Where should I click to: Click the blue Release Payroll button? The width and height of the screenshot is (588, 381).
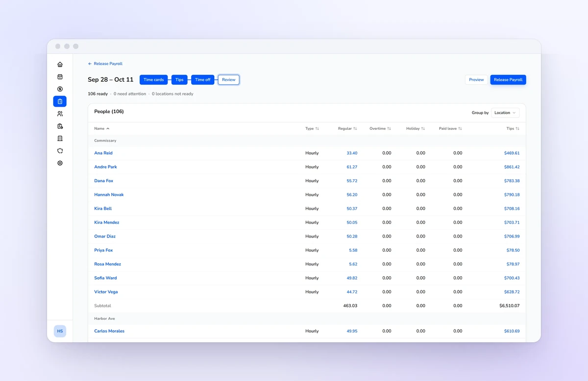[508, 80]
